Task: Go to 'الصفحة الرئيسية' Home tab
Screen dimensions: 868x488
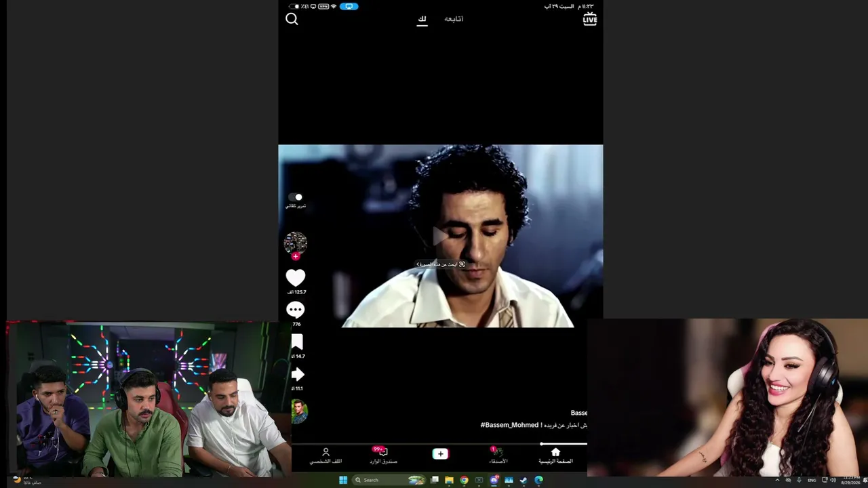Action: 555,456
